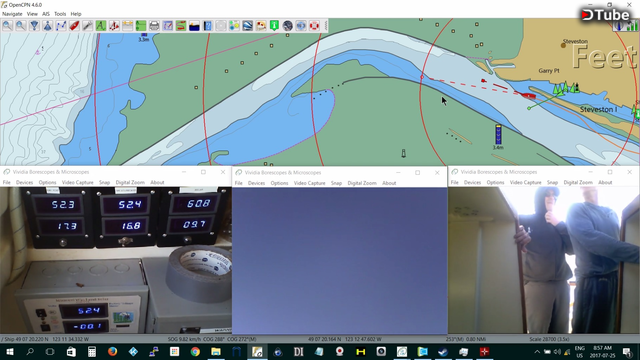Select the Create Route tool
Viewport: 640px width, 360px height.
[x=61, y=26]
